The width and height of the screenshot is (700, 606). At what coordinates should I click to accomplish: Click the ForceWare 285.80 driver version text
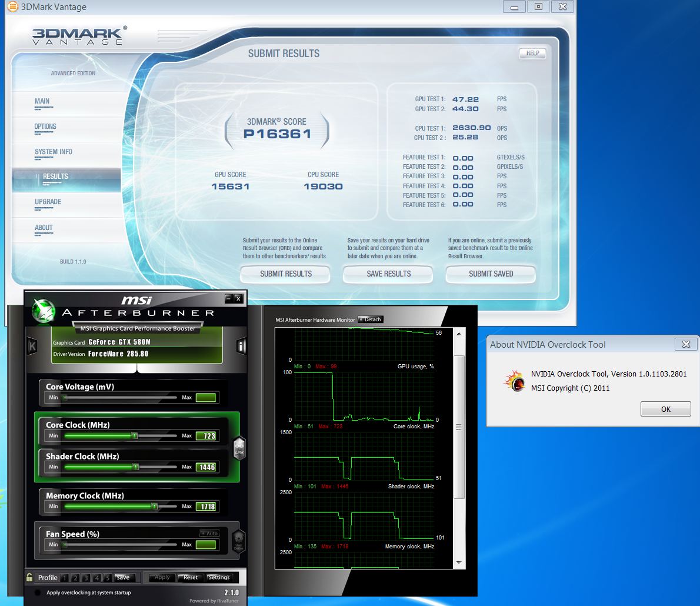click(118, 354)
